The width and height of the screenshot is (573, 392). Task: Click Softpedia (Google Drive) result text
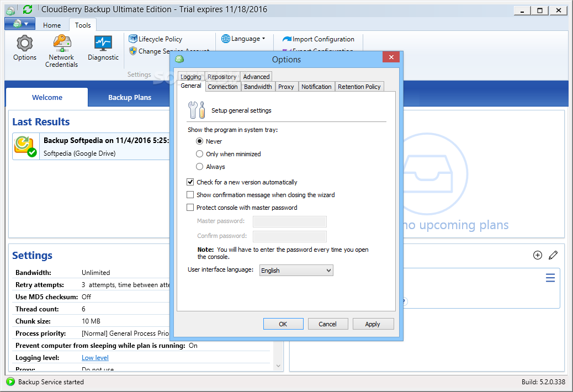pyautogui.click(x=79, y=153)
